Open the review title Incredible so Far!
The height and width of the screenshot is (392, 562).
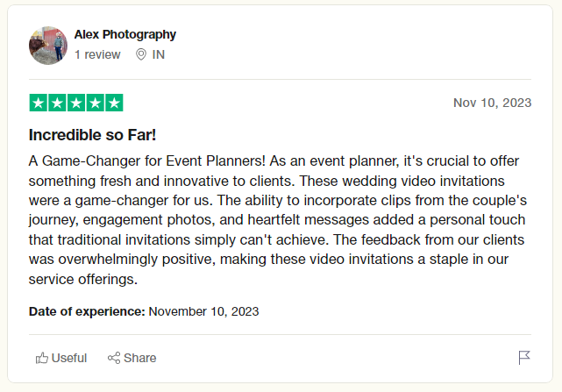(x=92, y=136)
